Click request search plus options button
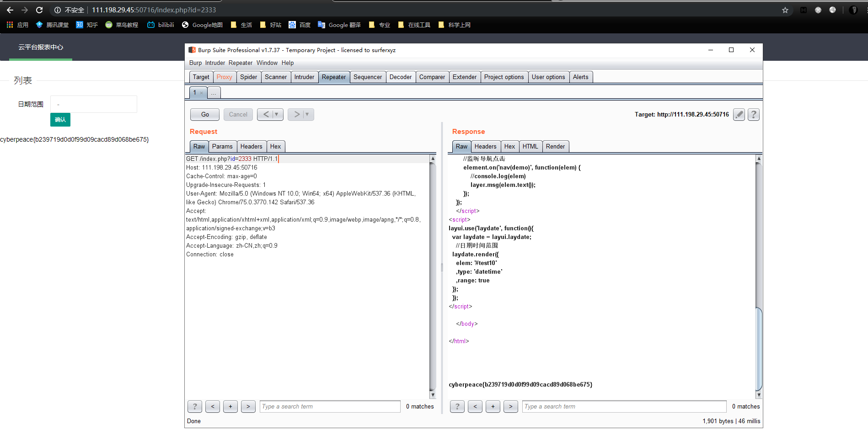This screenshot has width=868, height=446. click(230, 406)
